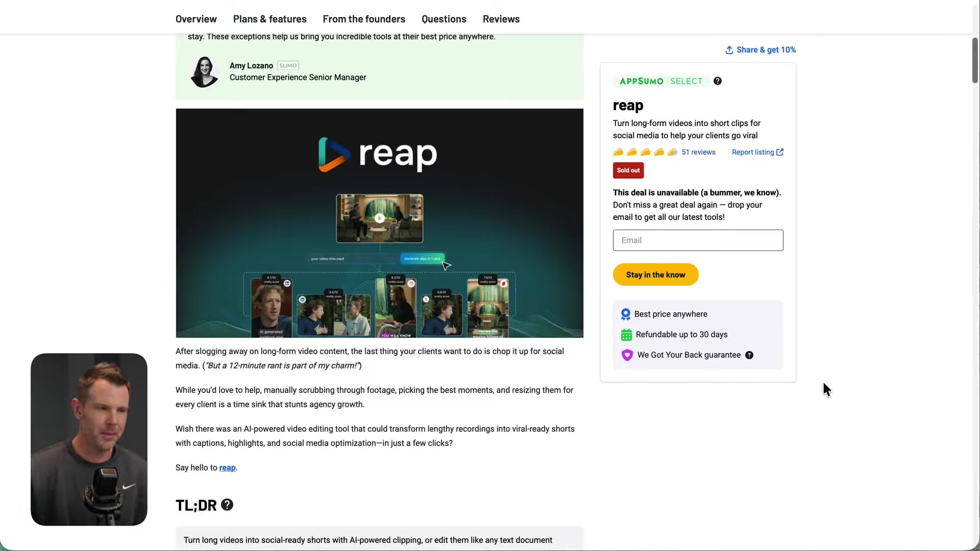Open the We Got Your Back help icon
This screenshot has height=551, width=980.
[x=749, y=355]
